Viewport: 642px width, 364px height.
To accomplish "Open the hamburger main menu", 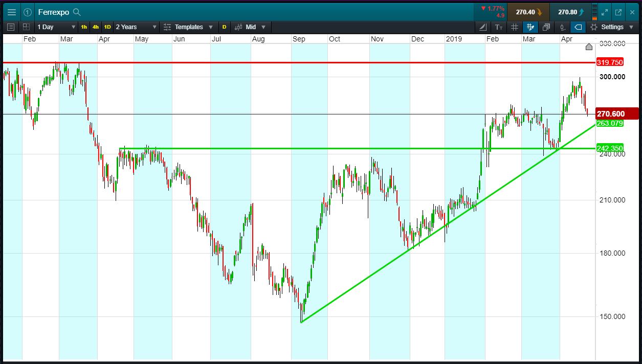I will [x=11, y=12].
